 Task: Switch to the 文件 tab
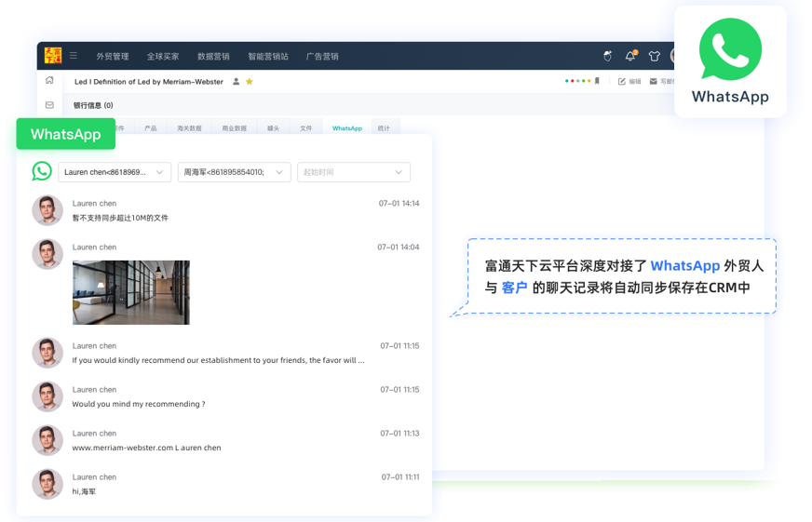305,128
